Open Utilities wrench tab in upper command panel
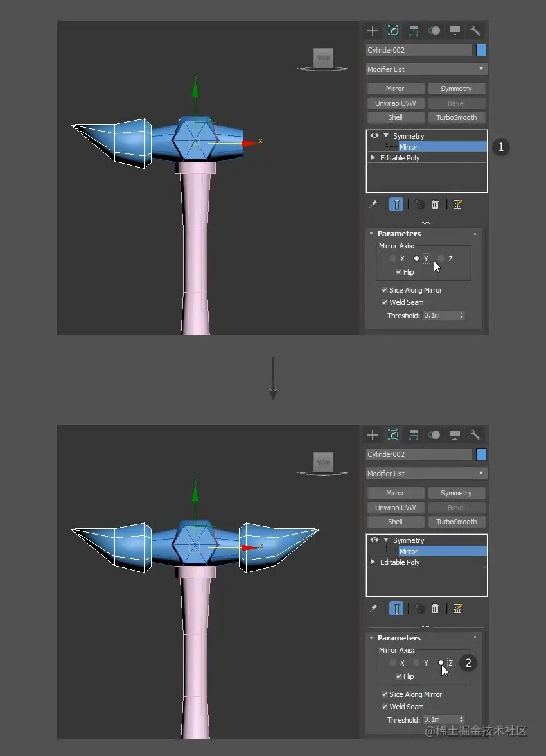This screenshot has height=756, width=546. click(x=475, y=31)
